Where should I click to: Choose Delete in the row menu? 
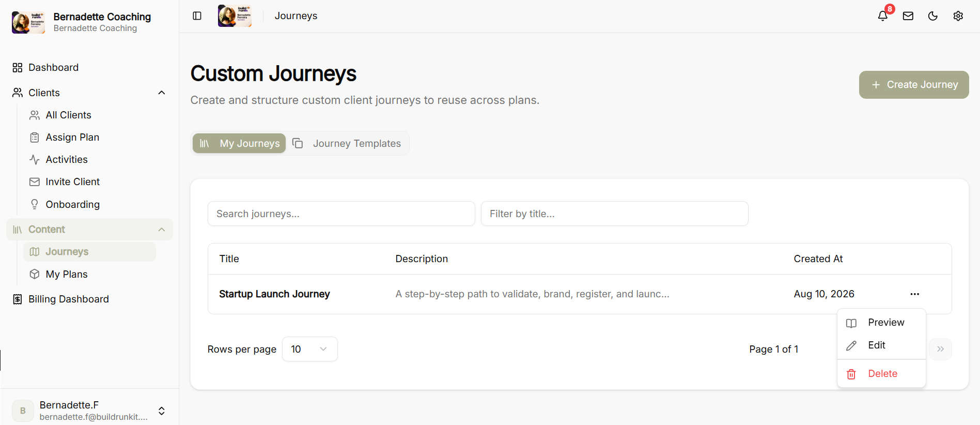click(881, 373)
